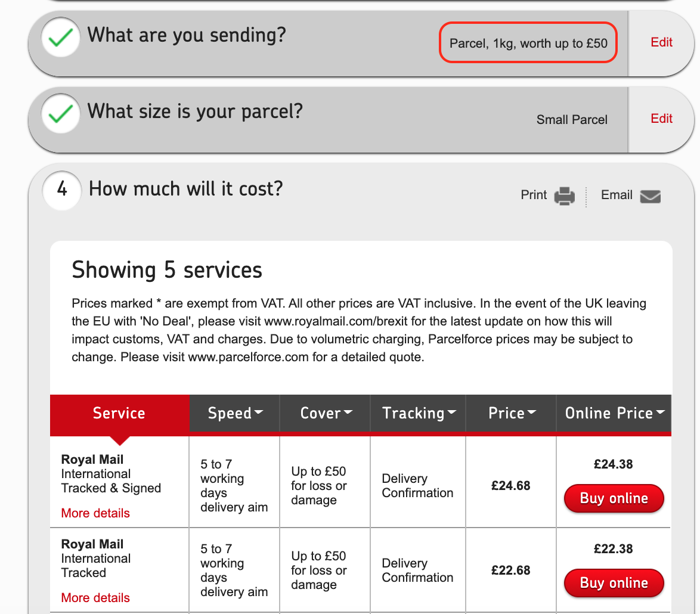Click the Print link
This screenshot has height=614, width=700.
534,195
